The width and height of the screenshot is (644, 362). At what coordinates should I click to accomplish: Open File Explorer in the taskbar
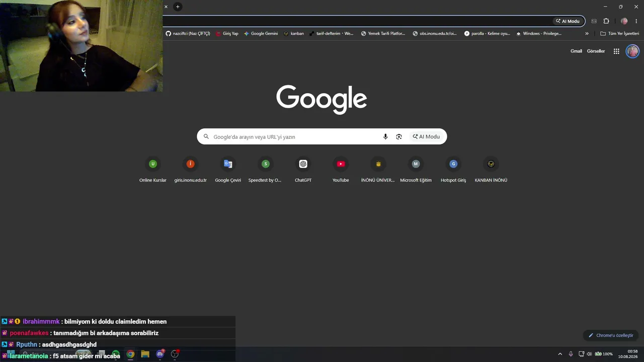coord(145,354)
